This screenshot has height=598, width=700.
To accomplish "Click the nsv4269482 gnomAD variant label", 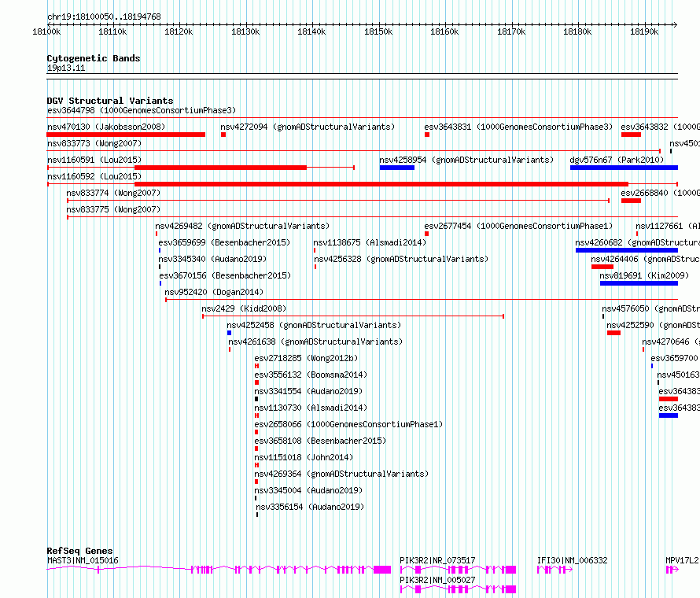I will tap(242, 226).
